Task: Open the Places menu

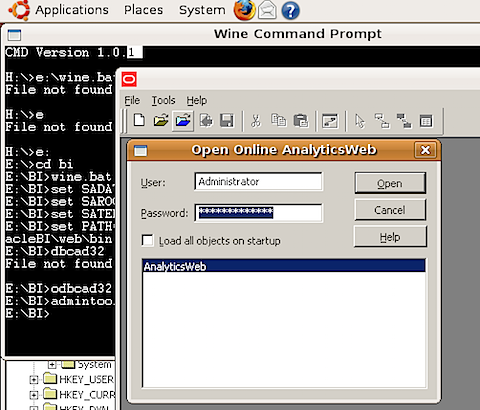Action: 143,10
